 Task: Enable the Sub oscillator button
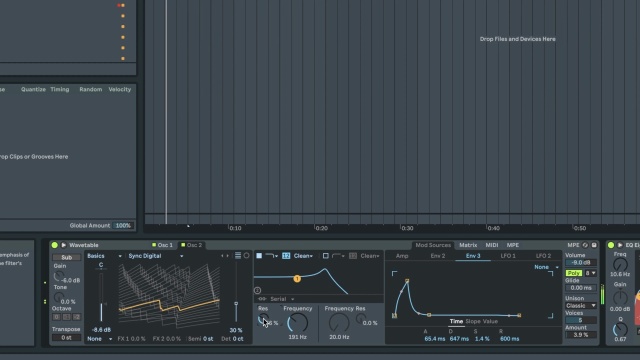[67, 257]
